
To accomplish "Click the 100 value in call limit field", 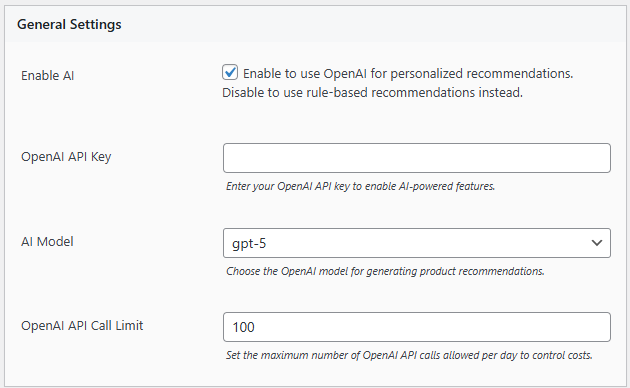I will tap(243, 327).
